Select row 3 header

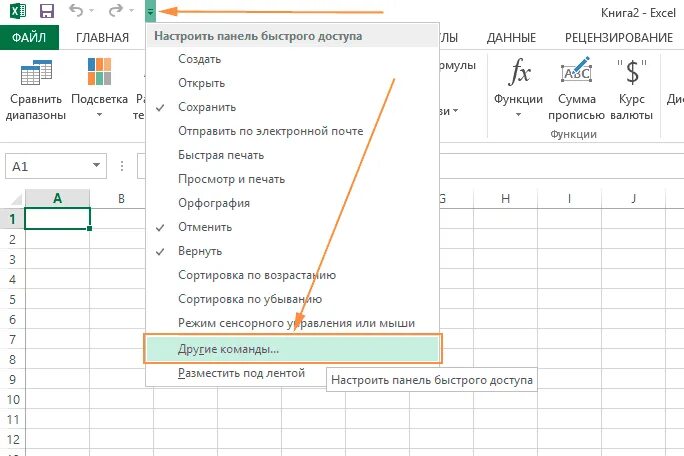click(x=12, y=260)
